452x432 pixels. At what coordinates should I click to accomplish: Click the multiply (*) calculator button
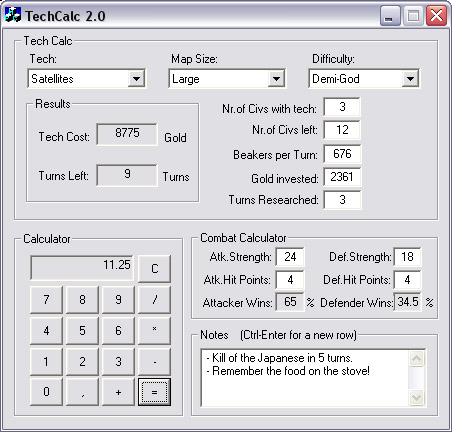154,331
